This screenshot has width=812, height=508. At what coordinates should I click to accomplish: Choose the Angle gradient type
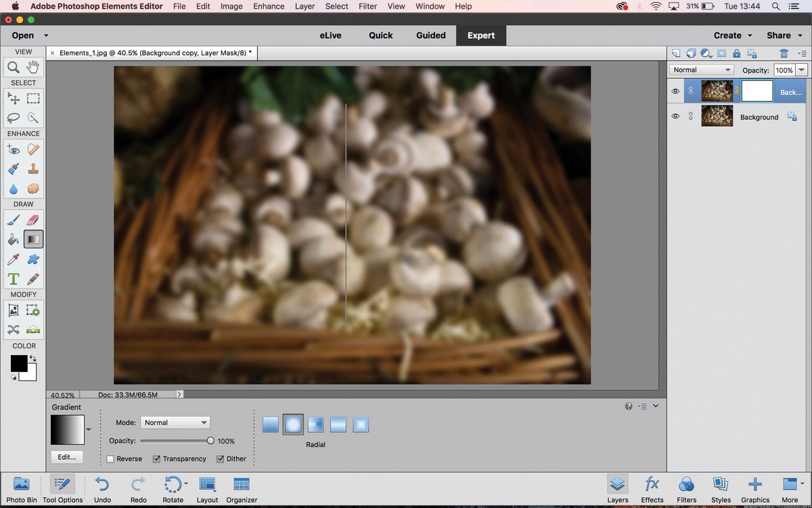click(x=315, y=425)
